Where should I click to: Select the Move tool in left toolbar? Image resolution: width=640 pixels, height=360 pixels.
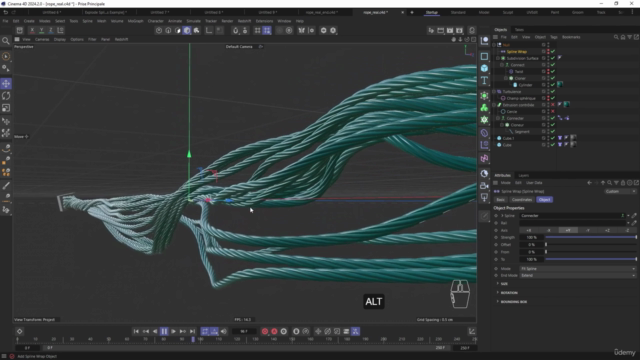point(6,84)
